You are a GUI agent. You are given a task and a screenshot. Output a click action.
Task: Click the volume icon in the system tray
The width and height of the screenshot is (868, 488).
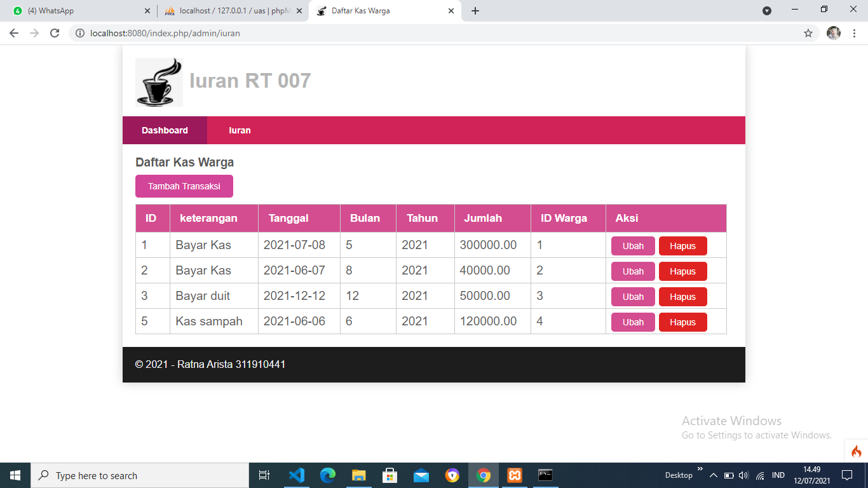[743, 475]
